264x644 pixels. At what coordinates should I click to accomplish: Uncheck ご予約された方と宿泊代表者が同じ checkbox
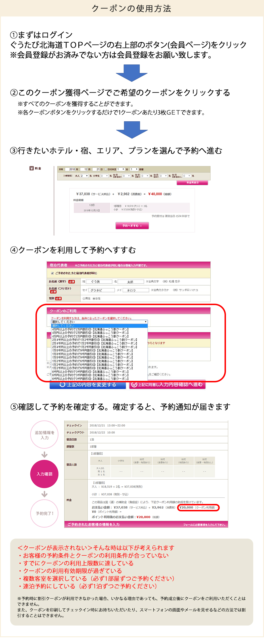click(x=52, y=273)
